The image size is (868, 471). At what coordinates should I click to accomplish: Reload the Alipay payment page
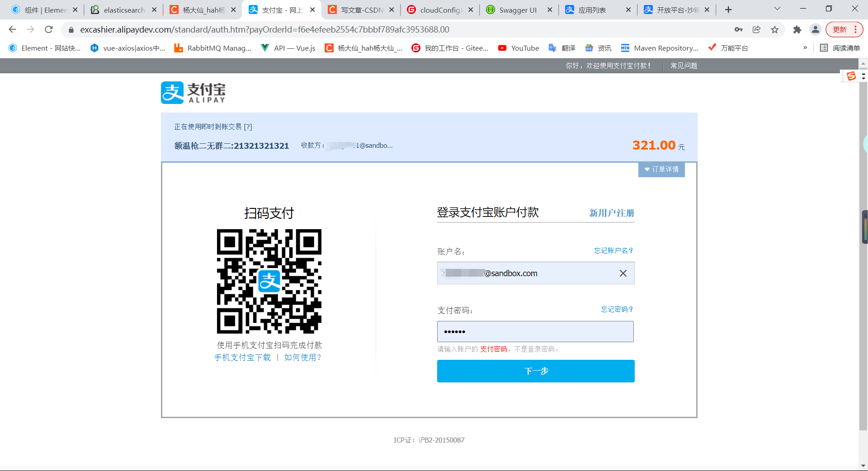click(x=49, y=29)
